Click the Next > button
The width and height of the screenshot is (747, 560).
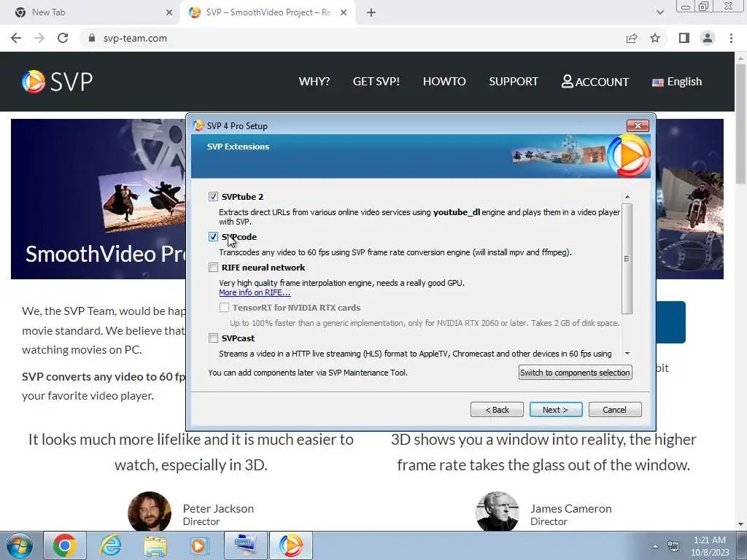pos(555,410)
